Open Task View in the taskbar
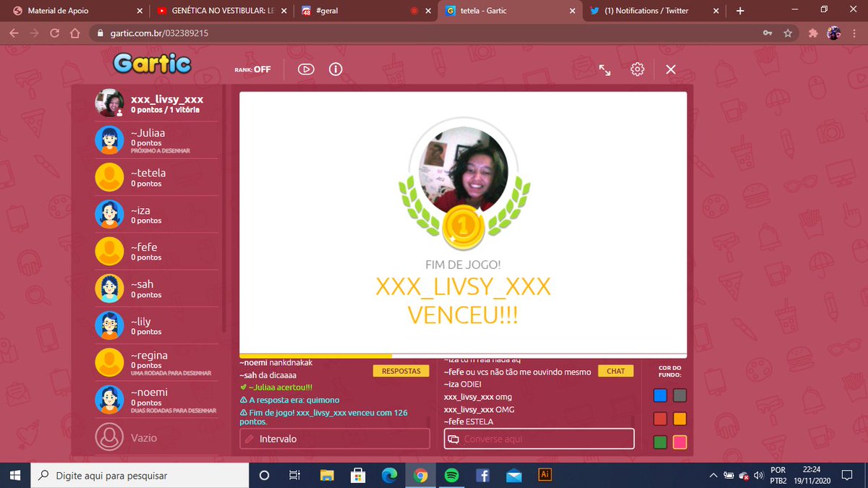 coord(295,476)
